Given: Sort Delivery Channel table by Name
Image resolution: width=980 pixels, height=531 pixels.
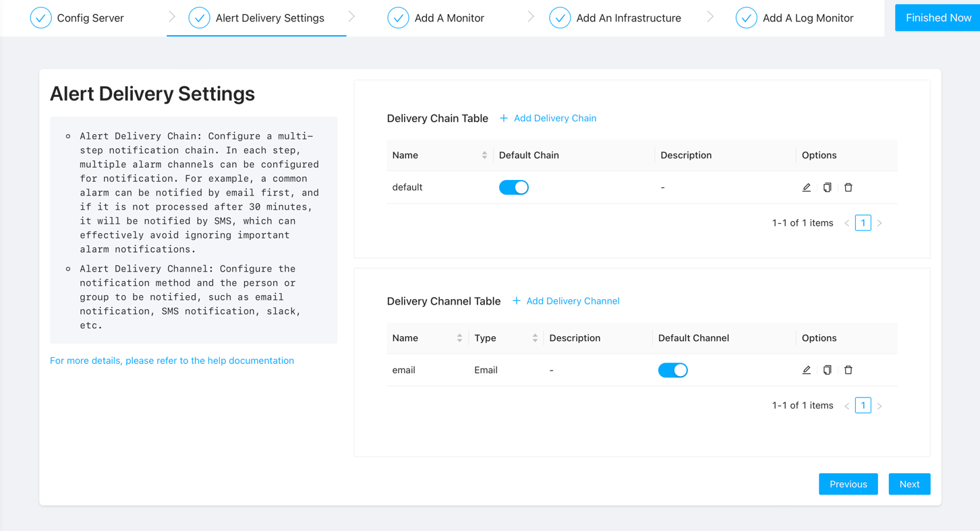Looking at the screenshot, I should (x=459, y=338).
